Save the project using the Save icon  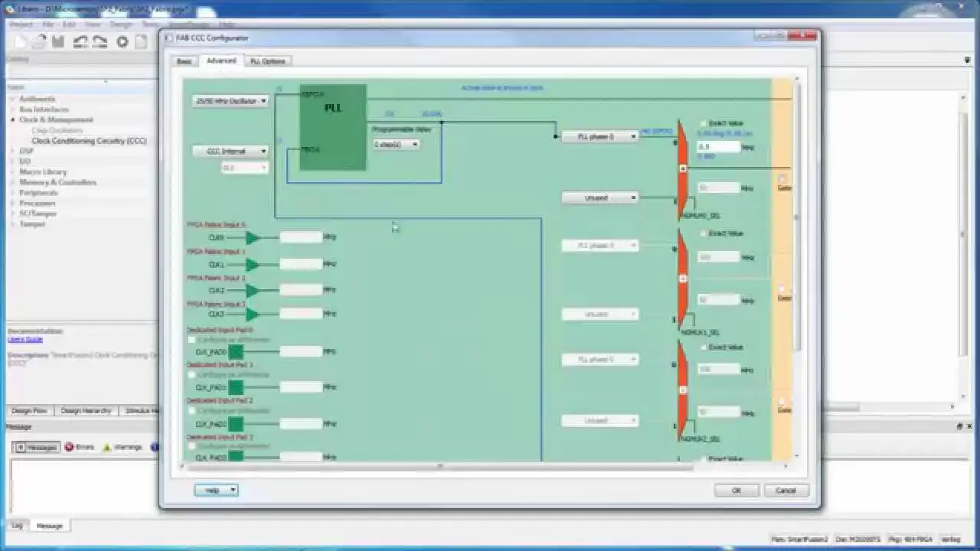click(57, 41)
